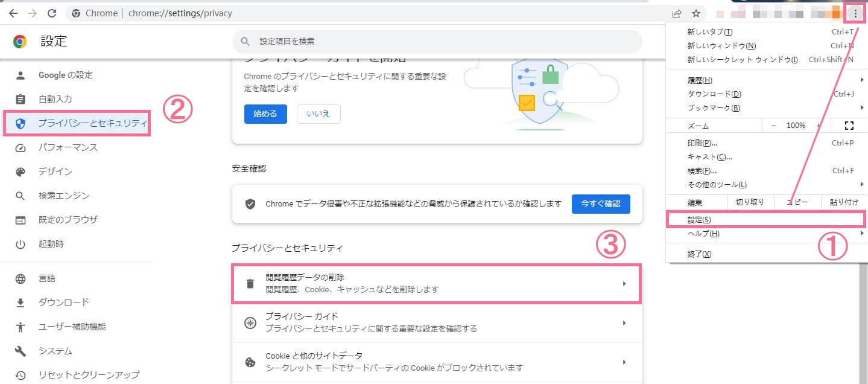Open 起動時 settings in sidebar
Viewport: 868px width, 384px height.
75,245
